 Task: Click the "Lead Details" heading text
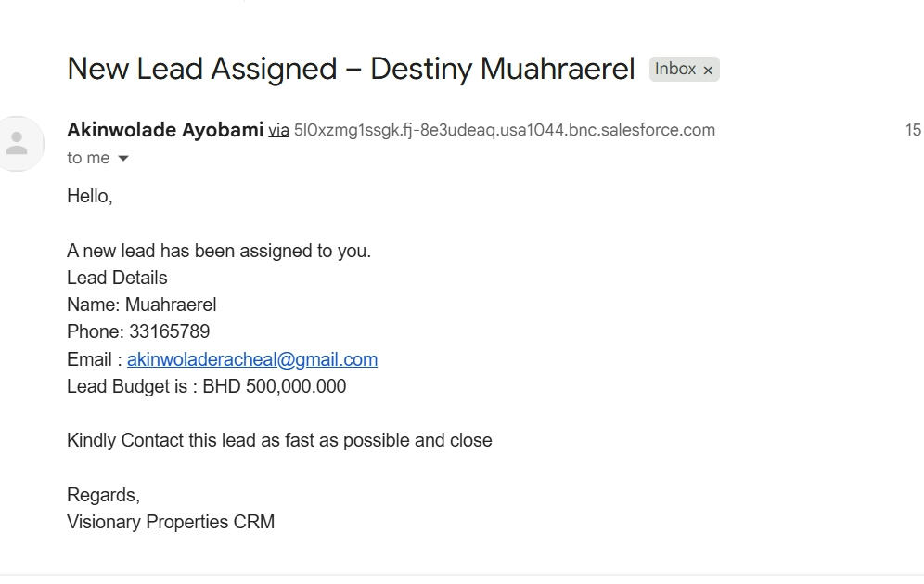[117, 278]
